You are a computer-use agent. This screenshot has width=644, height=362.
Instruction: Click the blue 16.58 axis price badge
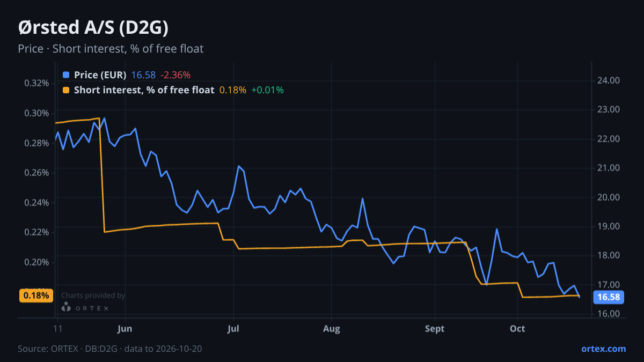(608, 297)
